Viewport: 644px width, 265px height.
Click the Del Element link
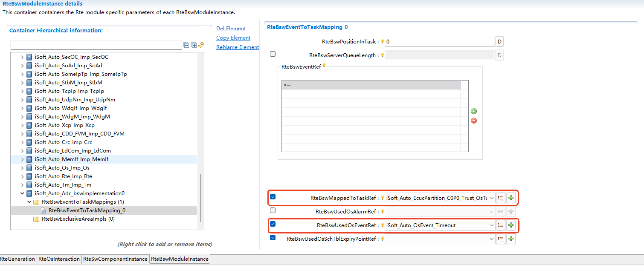(x=231, y=29)
